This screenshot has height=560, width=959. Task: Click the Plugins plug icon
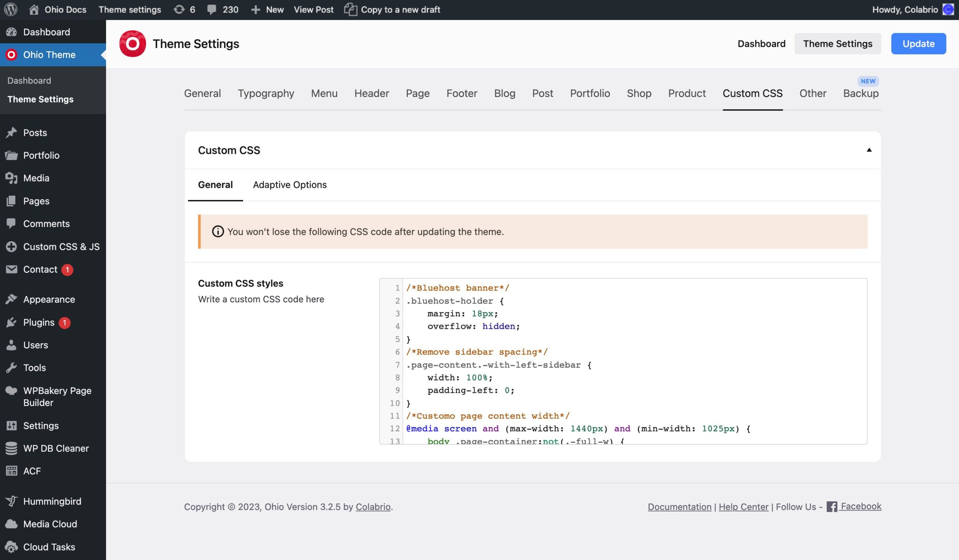(11, 322)
